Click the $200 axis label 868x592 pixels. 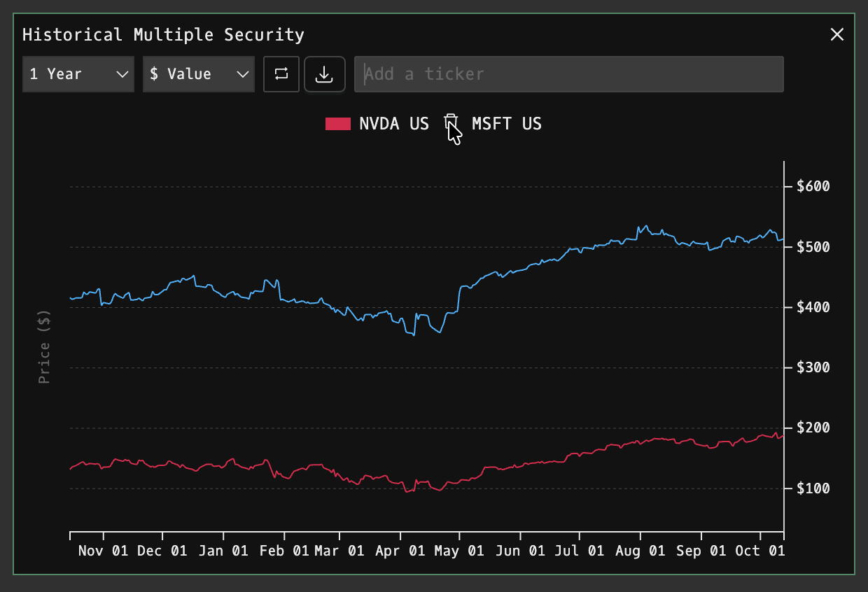(x=813, y=428)
